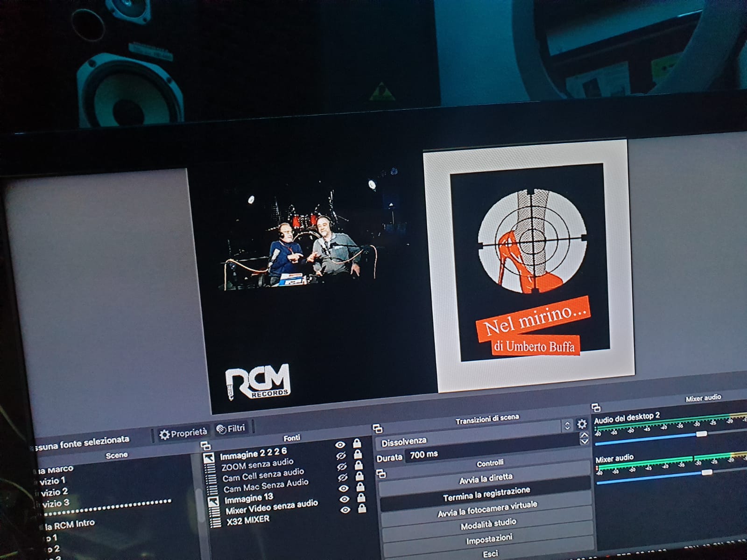
Task: Open transition properties gear icon
Action: 582,424
